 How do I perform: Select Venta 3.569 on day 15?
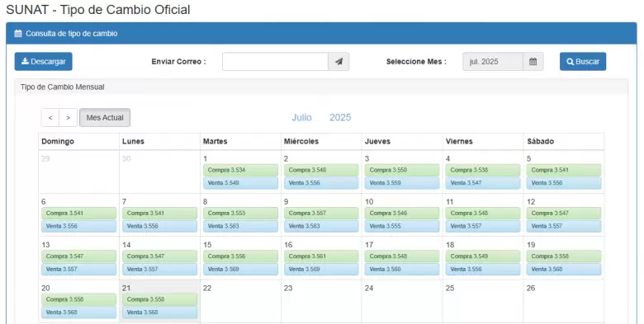tap(241, 269)
